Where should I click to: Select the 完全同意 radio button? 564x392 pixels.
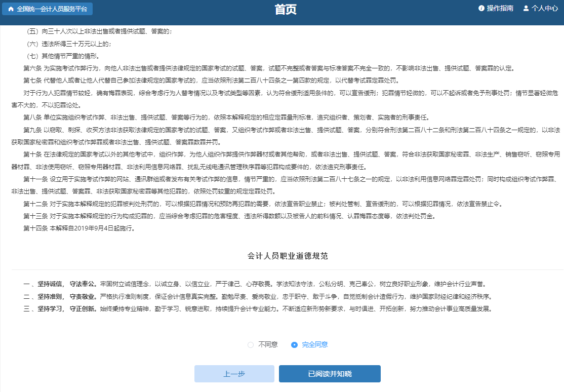click(x=294, y=344)
